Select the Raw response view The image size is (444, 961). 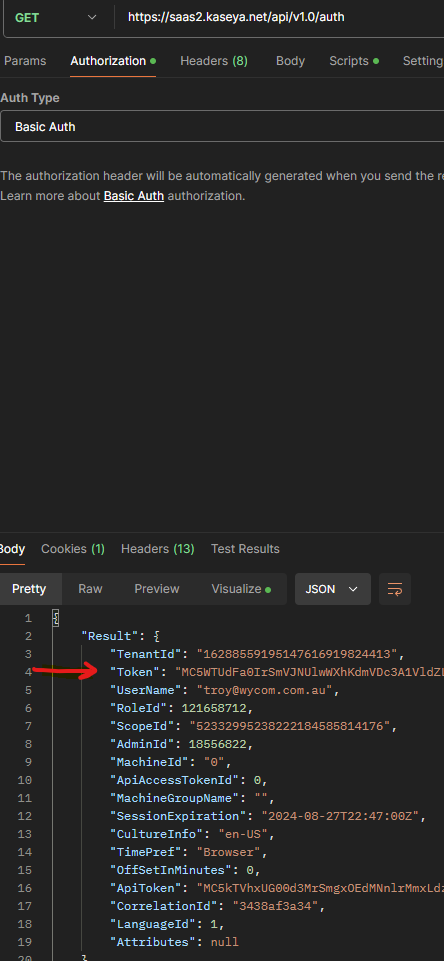click(90, 589)
